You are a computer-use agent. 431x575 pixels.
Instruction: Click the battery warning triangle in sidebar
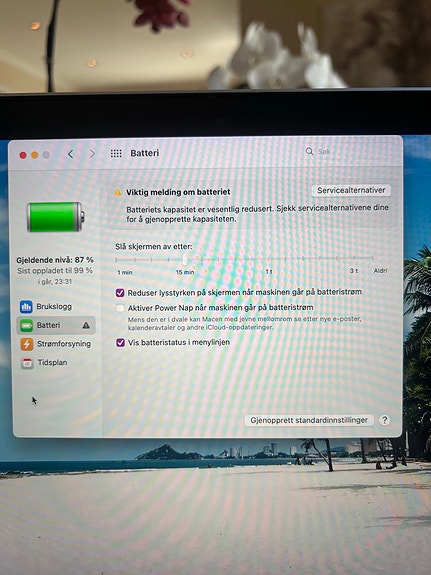coord(86,325)
